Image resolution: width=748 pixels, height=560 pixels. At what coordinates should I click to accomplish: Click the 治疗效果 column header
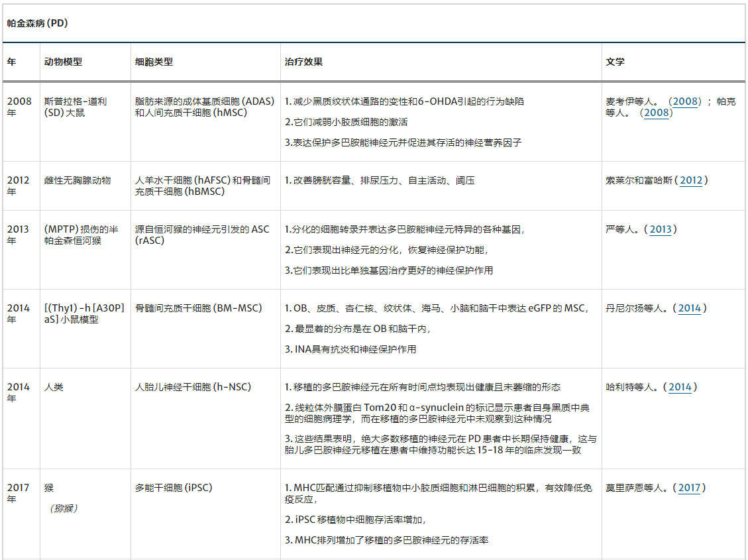click(303, 62)
